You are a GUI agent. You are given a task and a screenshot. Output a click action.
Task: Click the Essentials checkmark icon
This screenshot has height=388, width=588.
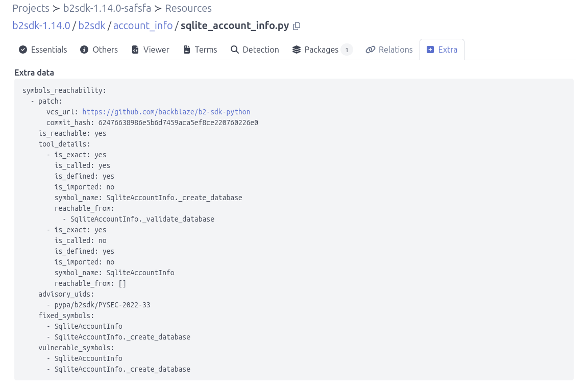pos(23,50)
